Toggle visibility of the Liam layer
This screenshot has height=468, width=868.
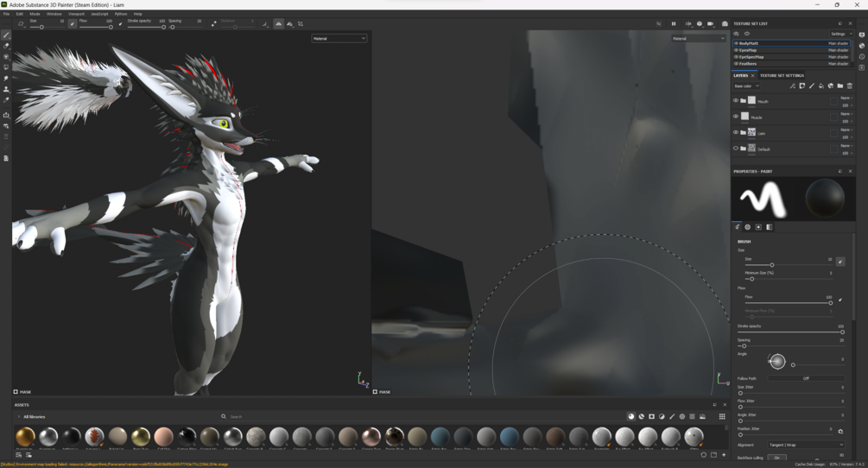[x=736, y=132]
